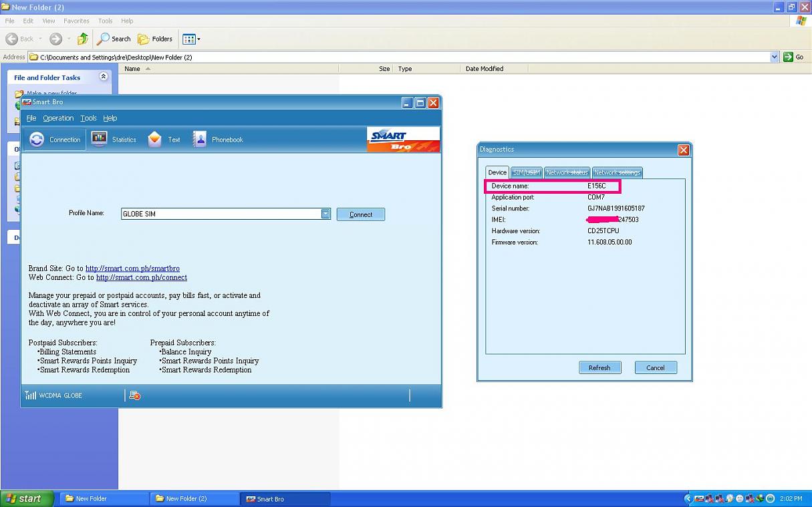The image size is (812, 507).
Task: Click the Up folder toolbar icon
Action: pos(82,39)
